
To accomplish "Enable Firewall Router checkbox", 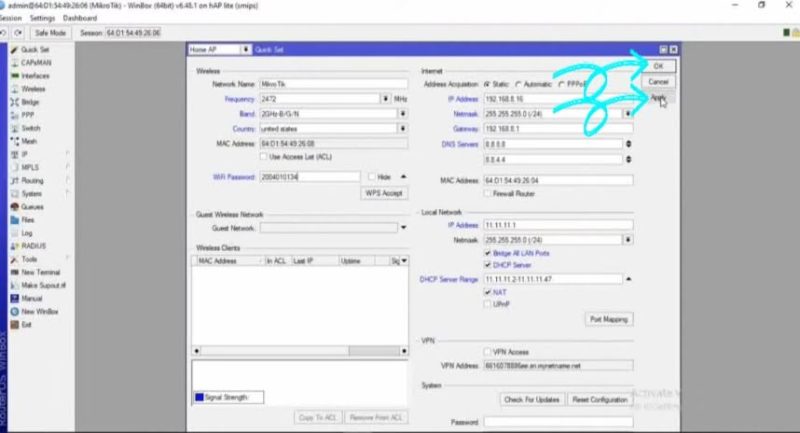I will pos(487,194).
